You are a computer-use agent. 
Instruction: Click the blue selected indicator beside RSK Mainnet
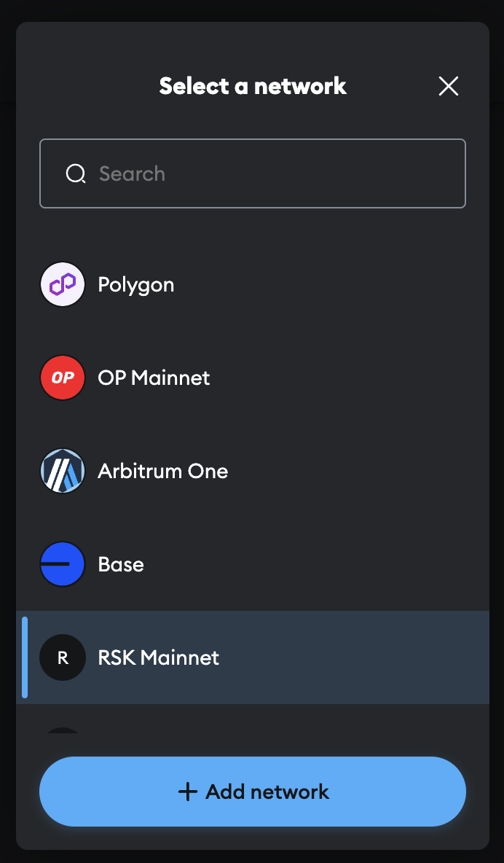(x=25, y=657)
